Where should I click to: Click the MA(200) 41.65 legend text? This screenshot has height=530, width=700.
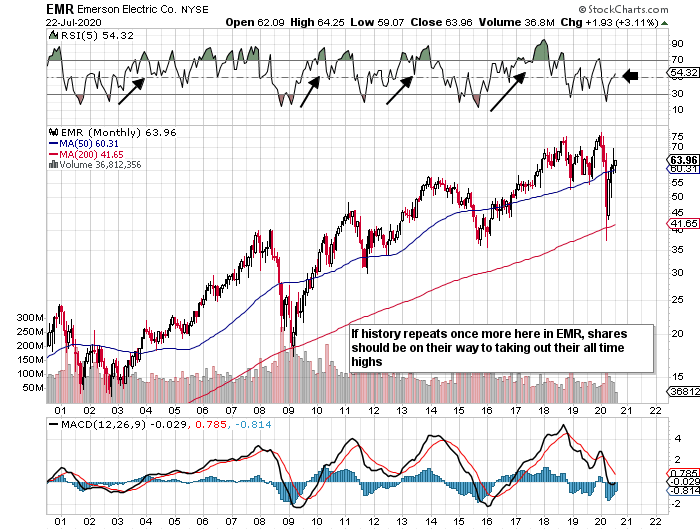(92, 154)
